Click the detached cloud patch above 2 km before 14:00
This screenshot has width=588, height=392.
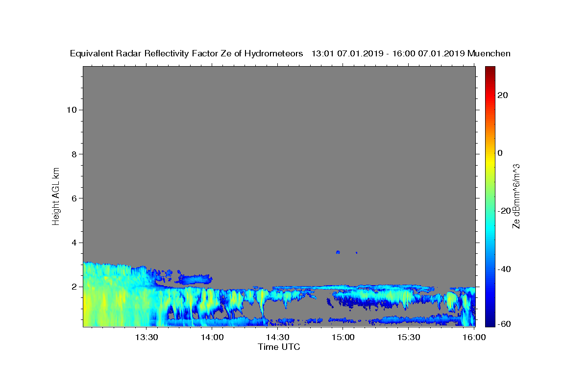195,279
